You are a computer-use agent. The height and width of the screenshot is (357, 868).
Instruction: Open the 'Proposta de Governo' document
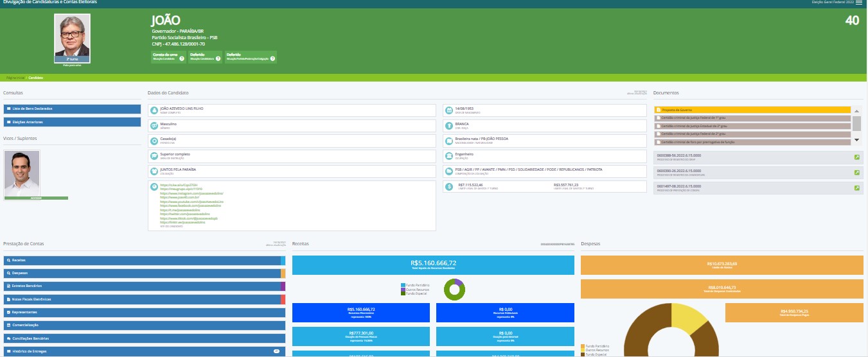click(752, 110)
